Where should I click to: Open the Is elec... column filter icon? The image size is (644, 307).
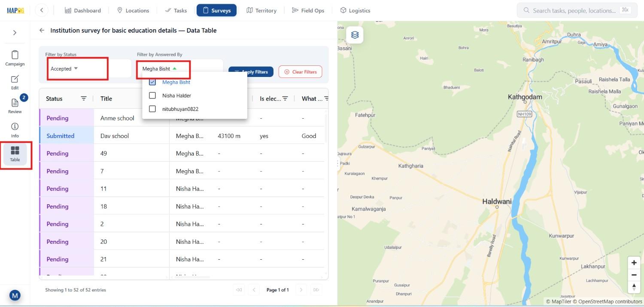coord(285,98)
